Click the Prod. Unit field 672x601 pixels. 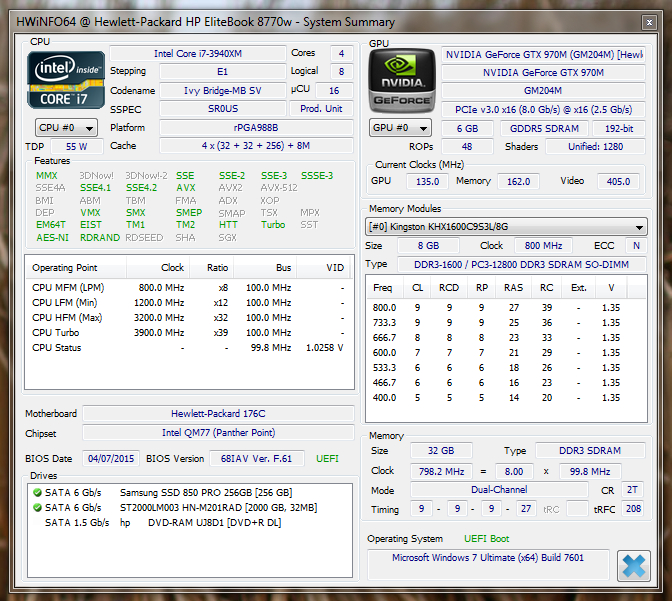click(x=321, y=108)
